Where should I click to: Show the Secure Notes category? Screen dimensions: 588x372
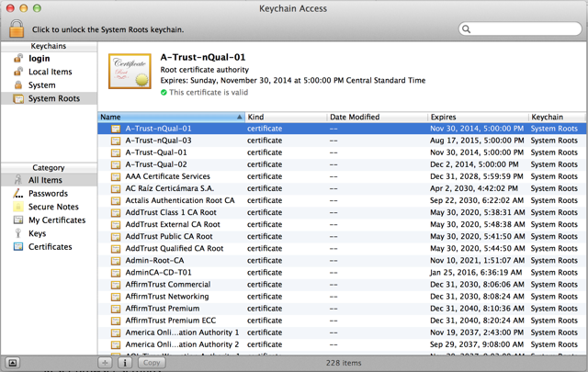click(x=49, y=207)
